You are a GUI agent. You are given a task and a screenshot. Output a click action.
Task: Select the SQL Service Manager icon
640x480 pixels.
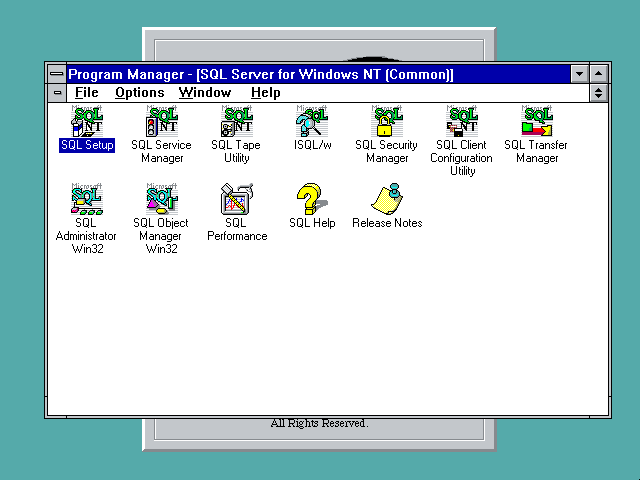pos(162,121)
